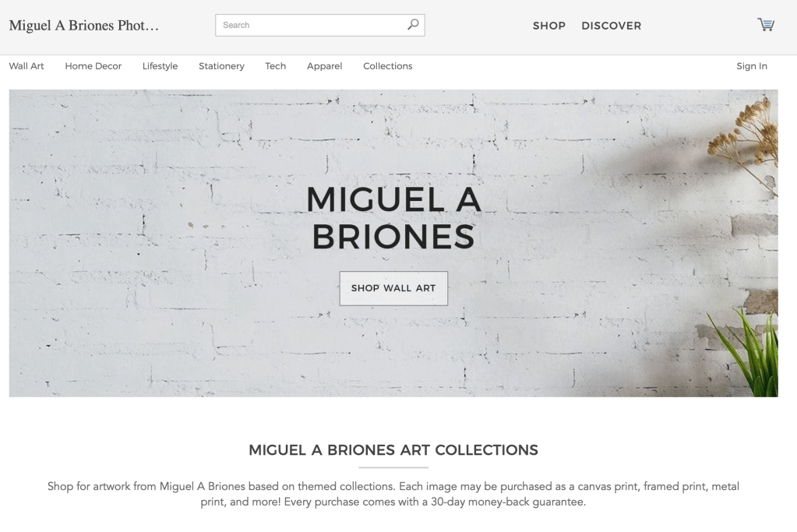Click the SHOP WALL ART button

tap(393, 288)
